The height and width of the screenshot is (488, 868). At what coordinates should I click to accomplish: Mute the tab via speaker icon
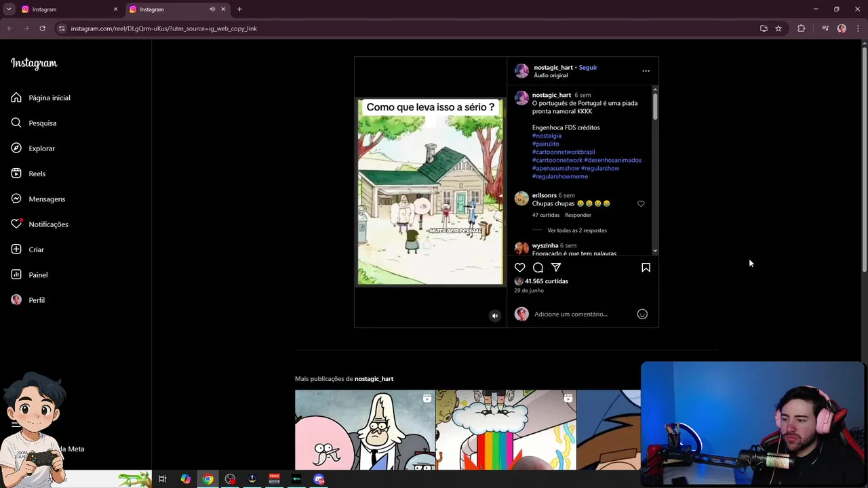pos(212,9)
